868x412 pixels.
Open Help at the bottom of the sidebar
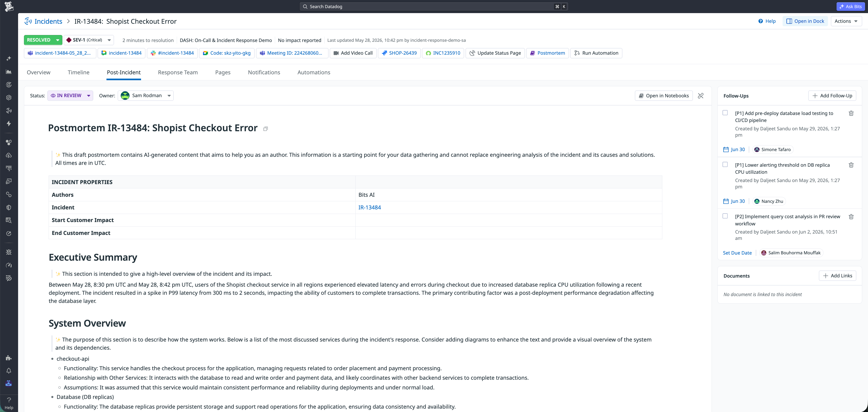[9, 403]
